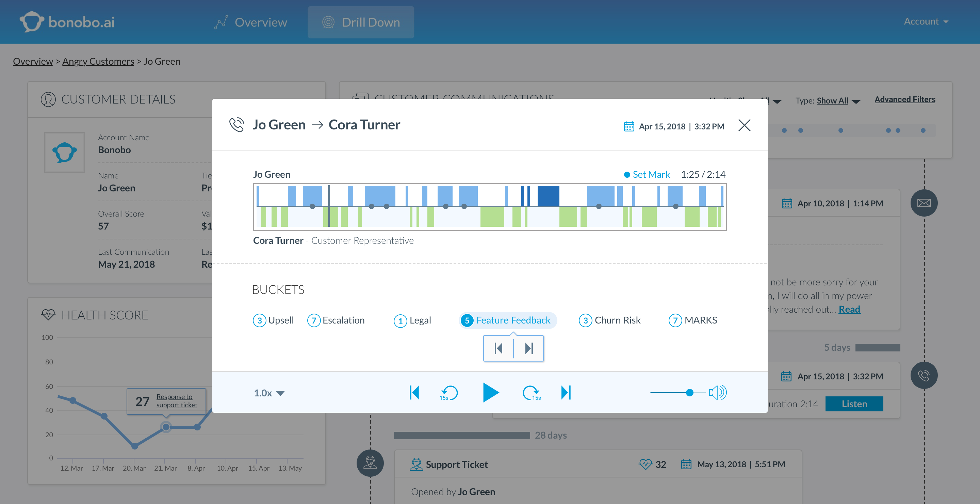Skip forward 15 seconds in call

coord(531,392)
